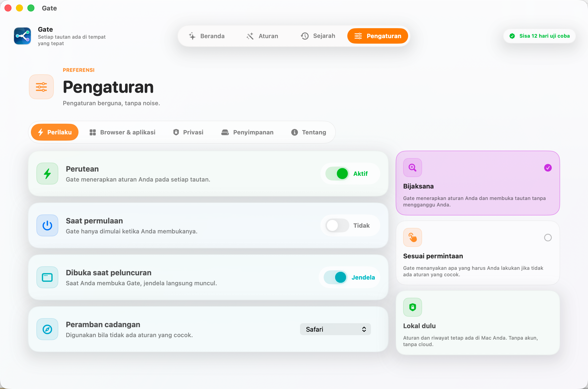This screenshot has width=588, height=389.
Task: Click the clock history icon beside Sejarah
Action: (x=305, y=36)
